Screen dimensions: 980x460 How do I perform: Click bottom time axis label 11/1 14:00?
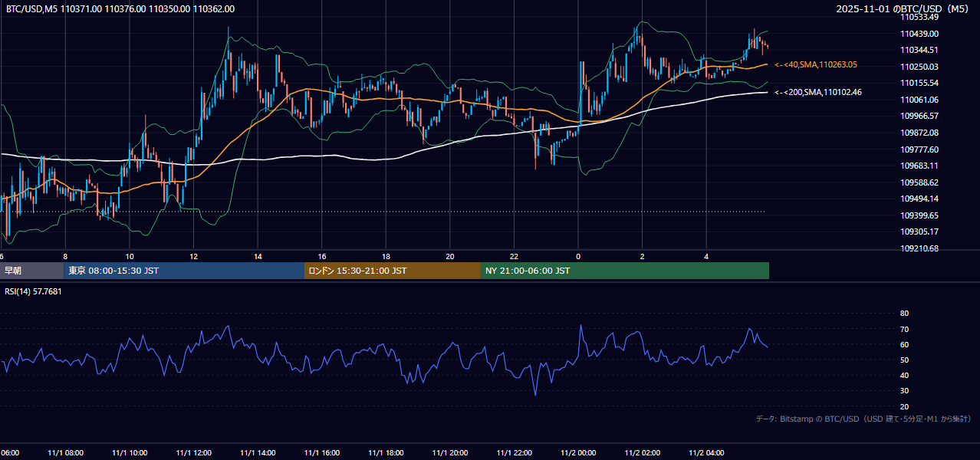click(258, 453)
